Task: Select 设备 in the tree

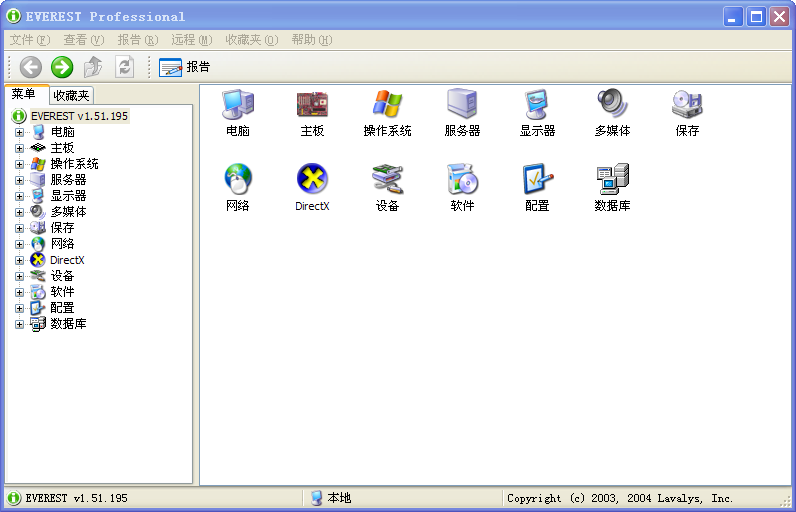Action: pos(62,276)
